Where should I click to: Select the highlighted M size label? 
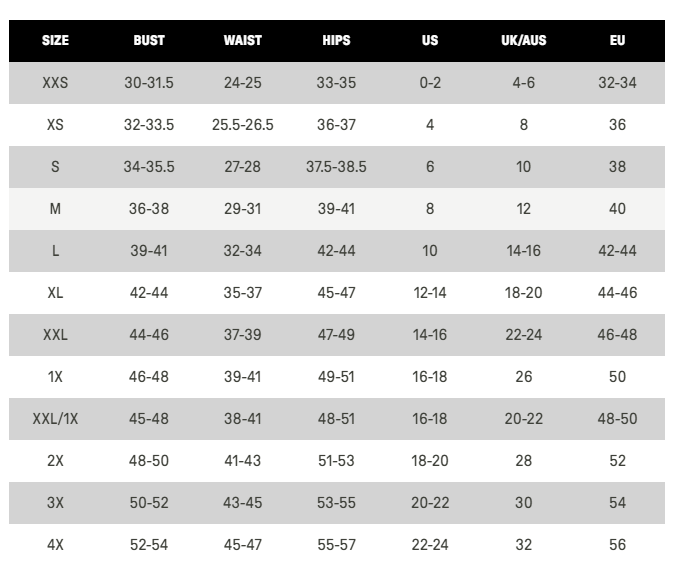[55, 209]
